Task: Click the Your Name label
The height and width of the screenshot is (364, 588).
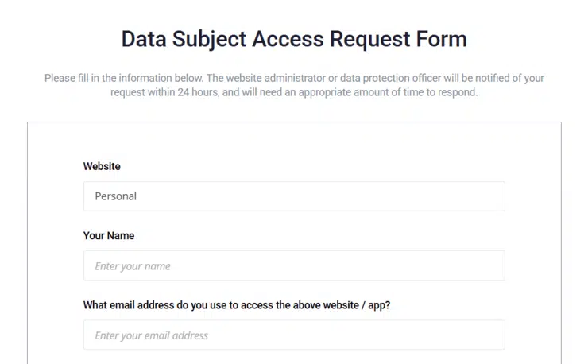Action: [109, 235]
